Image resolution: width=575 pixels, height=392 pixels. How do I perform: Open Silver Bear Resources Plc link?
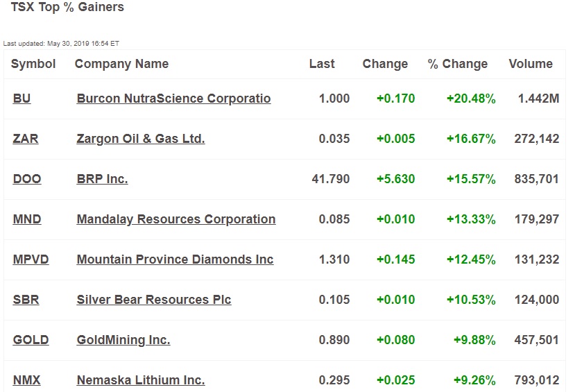coord(154,300)
